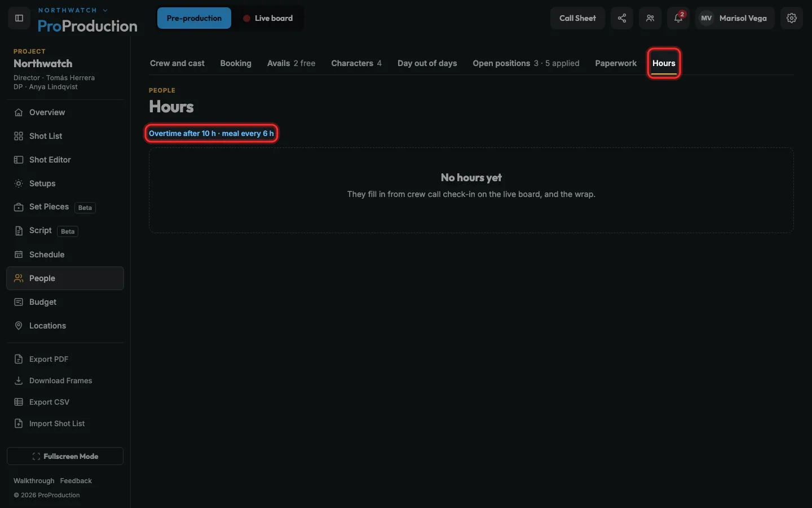Click the Northwatch project name
The image size is (812, 508).
tap(43, 63)
